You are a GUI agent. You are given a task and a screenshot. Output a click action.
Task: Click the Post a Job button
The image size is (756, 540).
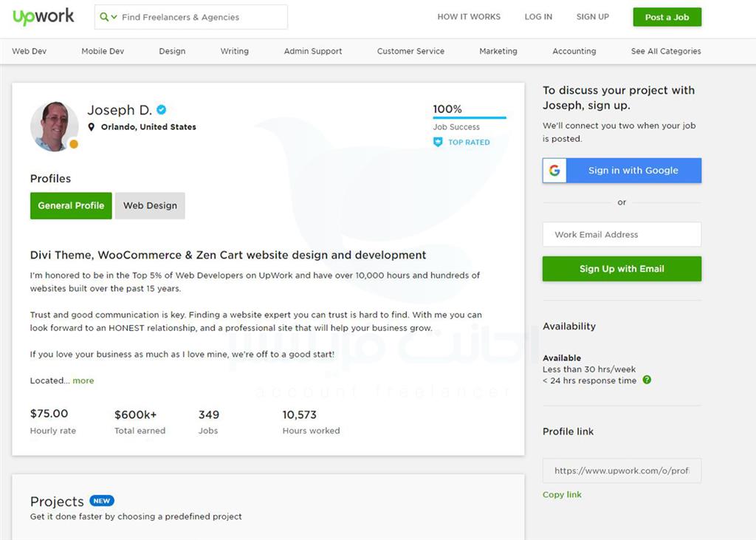tap(667, 17)
